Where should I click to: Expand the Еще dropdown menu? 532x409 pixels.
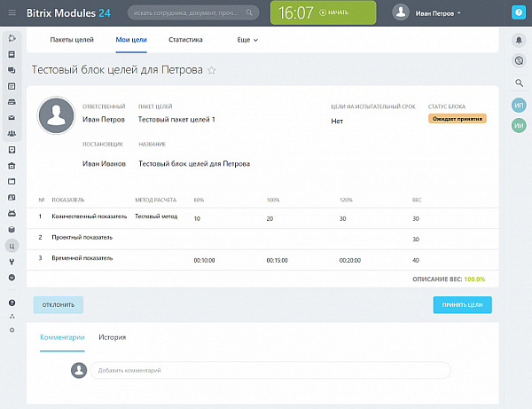coord(247,40)
